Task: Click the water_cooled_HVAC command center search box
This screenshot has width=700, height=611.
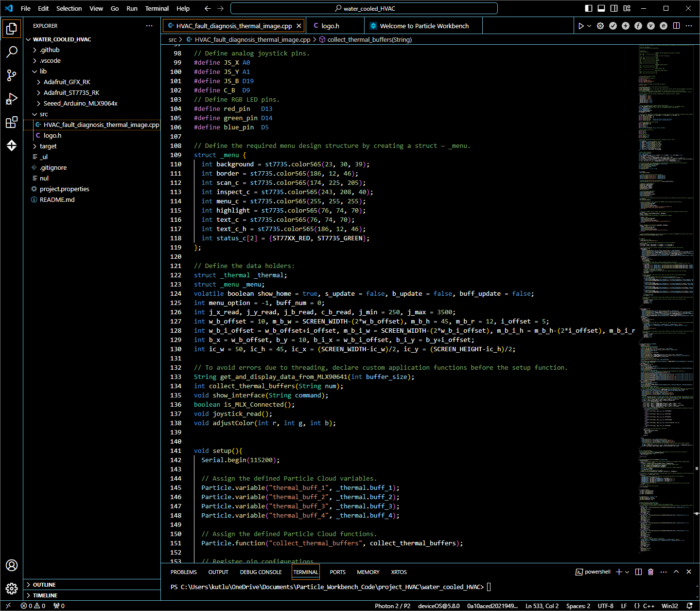Action: [364, 8]
